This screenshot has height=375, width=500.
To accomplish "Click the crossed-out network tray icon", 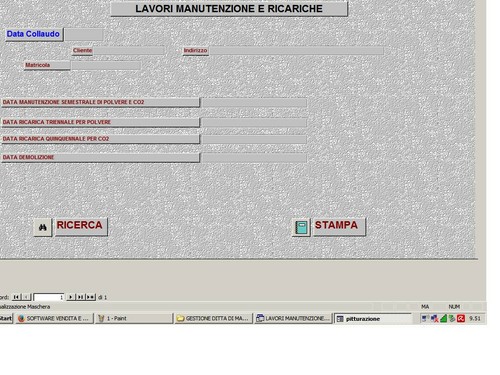I will 434,319.
